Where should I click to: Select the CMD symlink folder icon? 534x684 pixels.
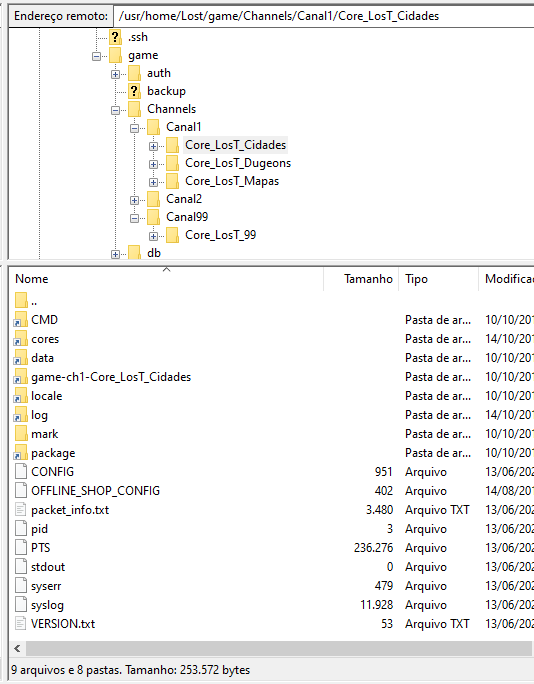[x=21, y=320]
